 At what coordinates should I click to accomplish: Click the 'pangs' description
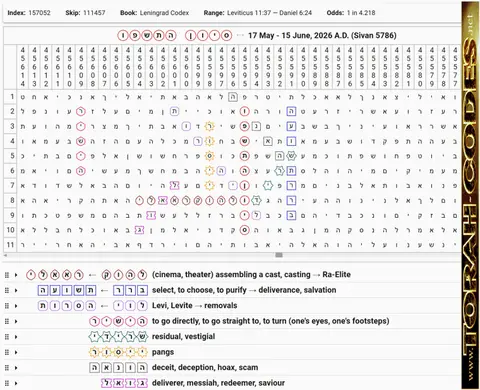pyautogui.click(x=163, y=352)
